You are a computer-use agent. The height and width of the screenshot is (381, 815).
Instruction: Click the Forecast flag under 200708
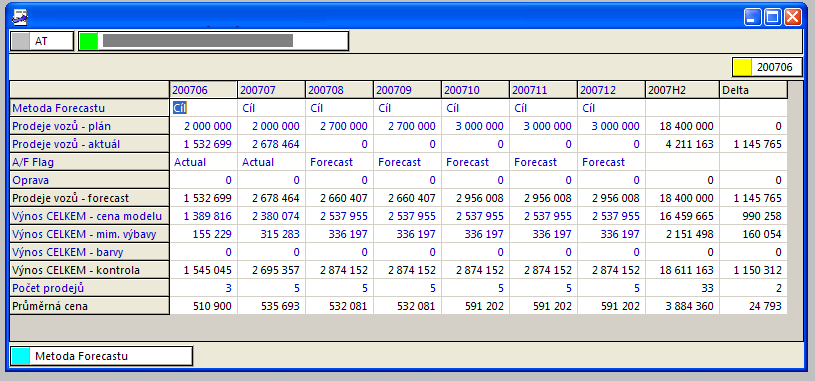[x=339, y=162]
